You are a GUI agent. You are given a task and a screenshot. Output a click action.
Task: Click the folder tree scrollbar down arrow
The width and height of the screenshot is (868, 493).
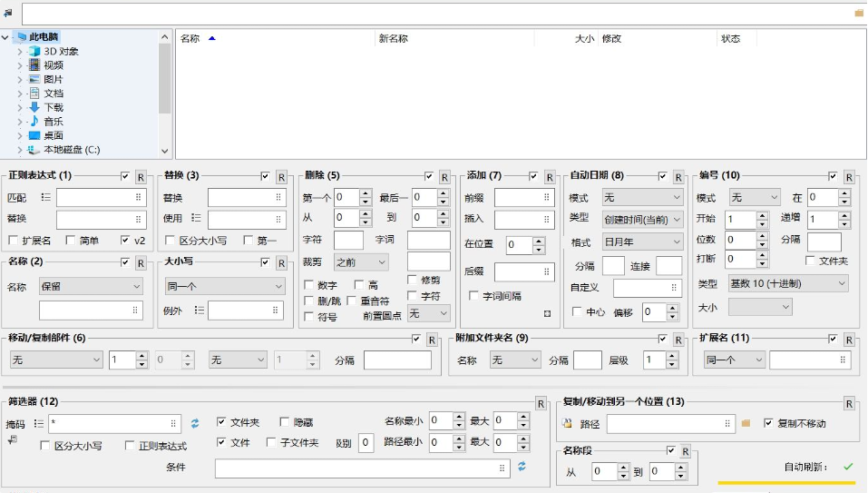tap(164, 151)
